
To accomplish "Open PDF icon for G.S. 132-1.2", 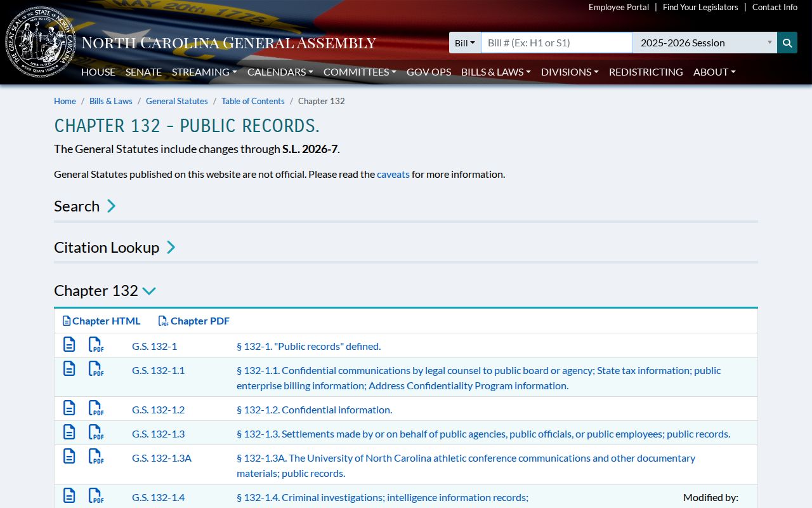I will point(96,408).
